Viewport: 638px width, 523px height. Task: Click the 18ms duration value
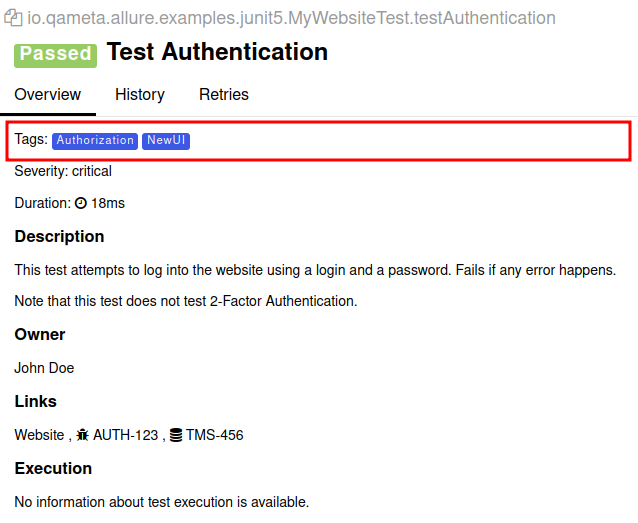108,203
